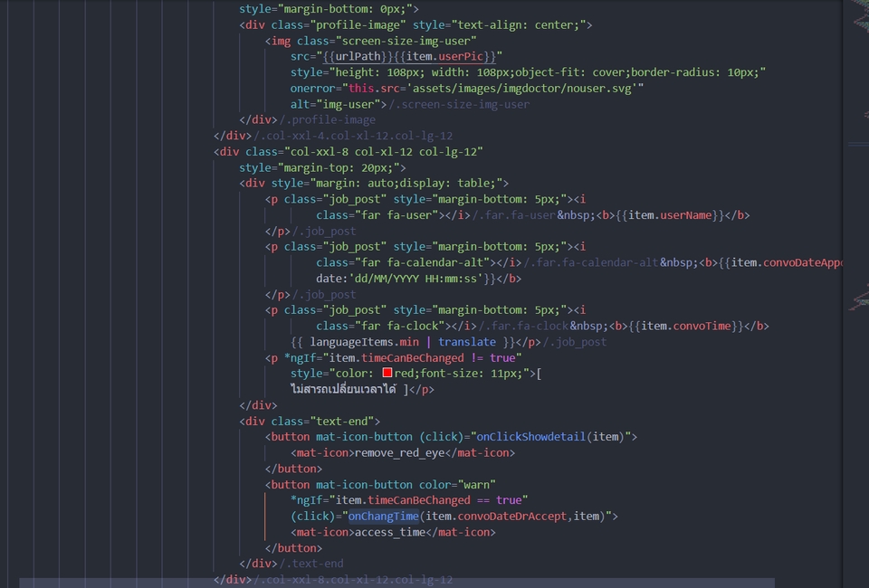Click the translate pipe after languageItems.min
Screen dimensions: 869x588
point(468,342)
